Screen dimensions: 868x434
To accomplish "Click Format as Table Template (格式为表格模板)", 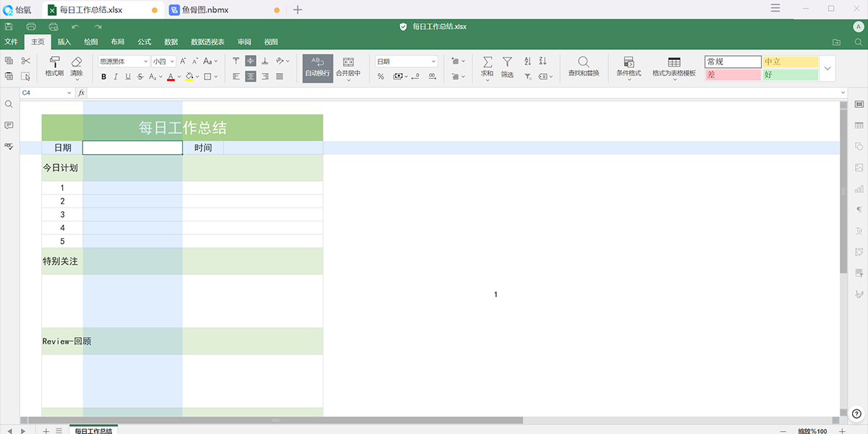I will click(673, 67).
